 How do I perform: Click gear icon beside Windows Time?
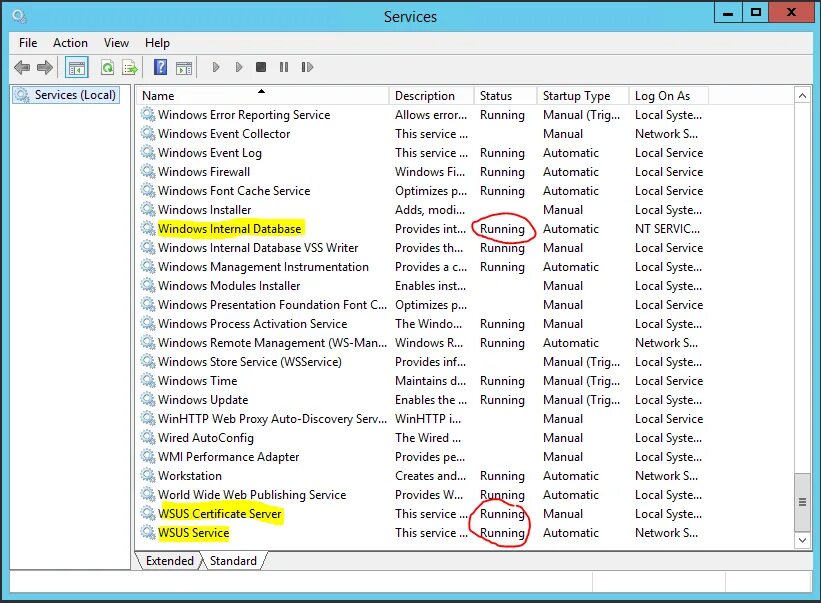point(148,381)
